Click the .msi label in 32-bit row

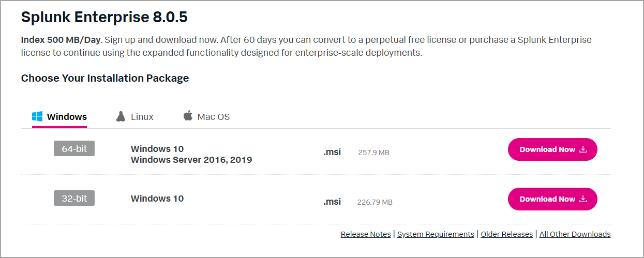click(x=332, y=202)
